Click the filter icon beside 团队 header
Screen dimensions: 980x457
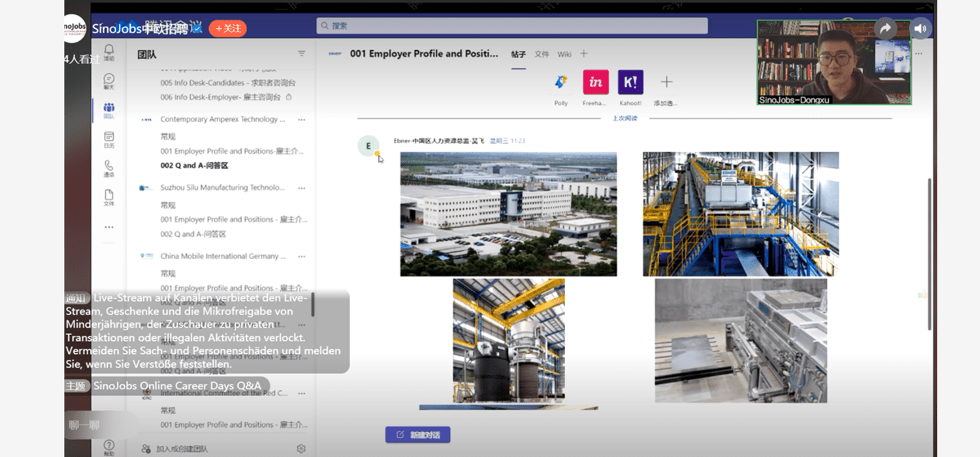(301, 54)
